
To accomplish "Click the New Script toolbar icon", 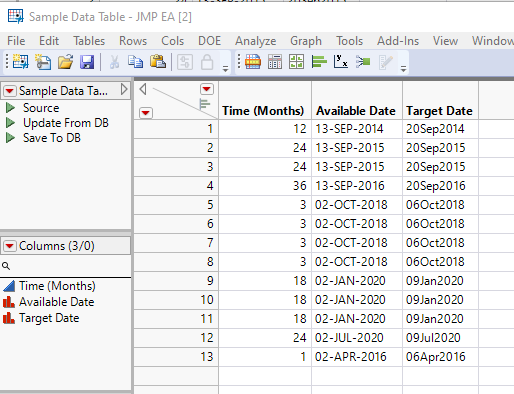I will point(43,62).
